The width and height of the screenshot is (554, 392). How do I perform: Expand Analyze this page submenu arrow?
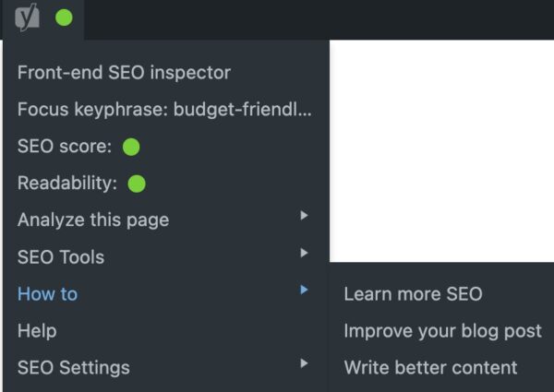tap(304, 216)
